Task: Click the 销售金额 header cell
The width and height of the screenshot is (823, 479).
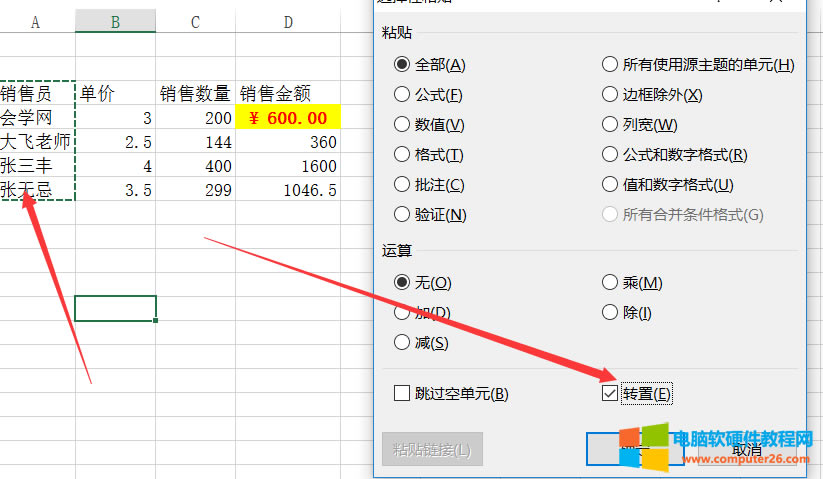Action: point(288,93)
